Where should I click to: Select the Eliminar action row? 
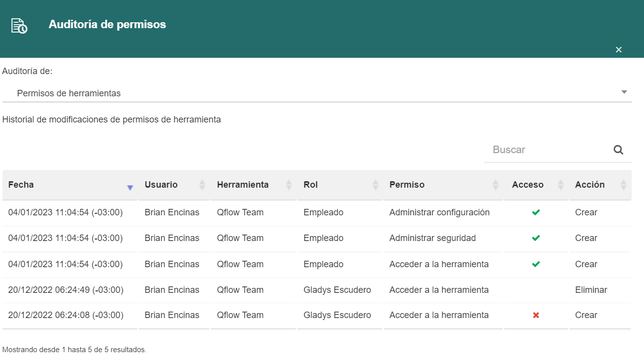click(x=317, y=290)
